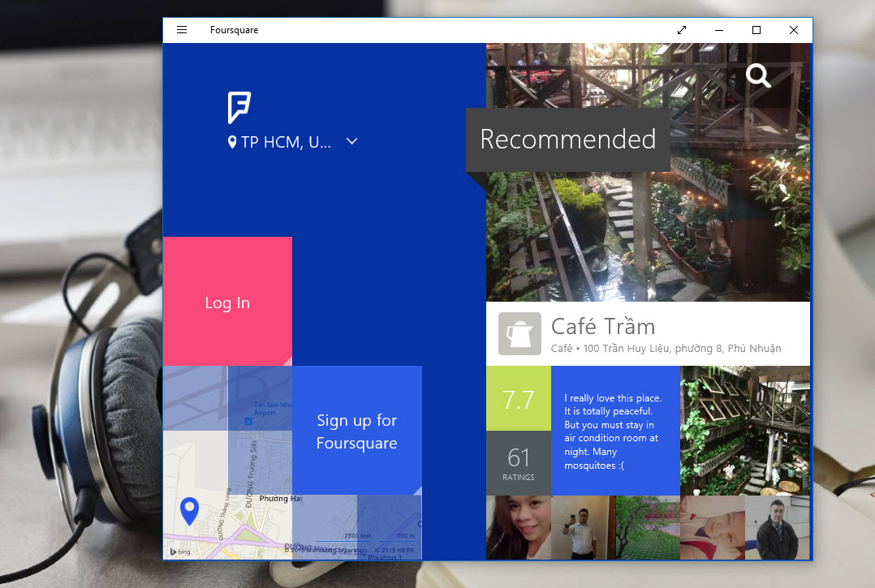The height and width of the screenshot is (588, 875).
Task: Click the pink Log In tile
Action: tap(227, 302)
